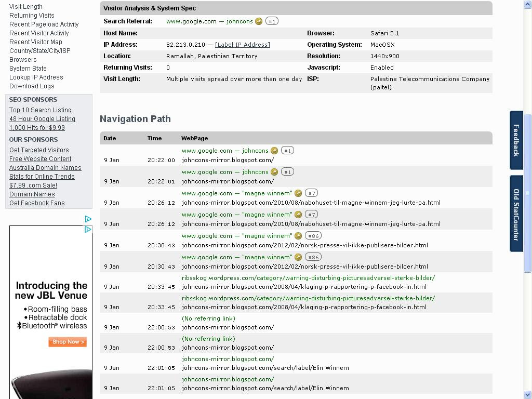Click the Date column header
The width and height of the screenshot is (532, 399).
click(110, 138)
